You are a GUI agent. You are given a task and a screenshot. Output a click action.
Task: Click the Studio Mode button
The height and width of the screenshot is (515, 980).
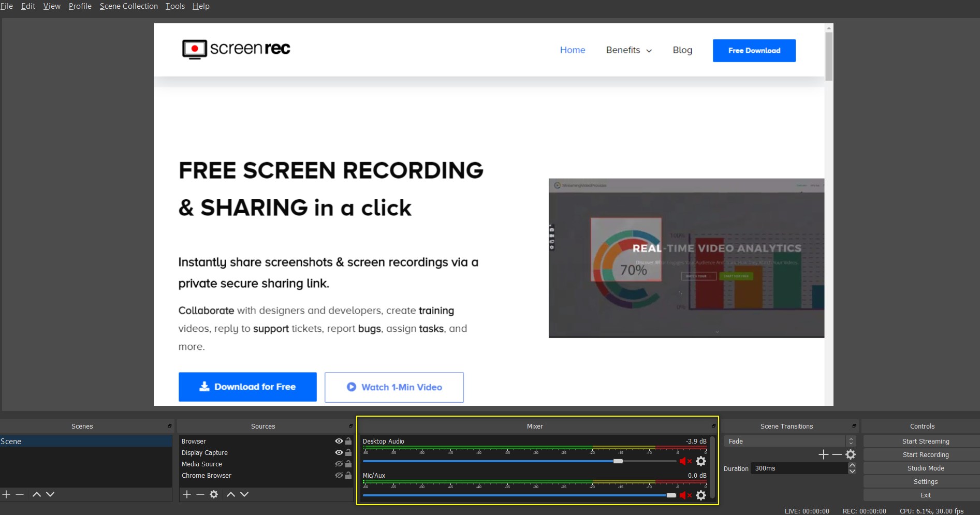coord(925,468)
